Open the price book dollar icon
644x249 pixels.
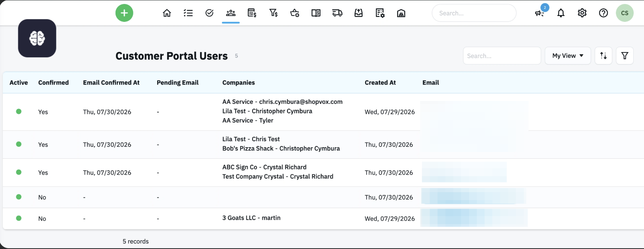tap(316, 13)
